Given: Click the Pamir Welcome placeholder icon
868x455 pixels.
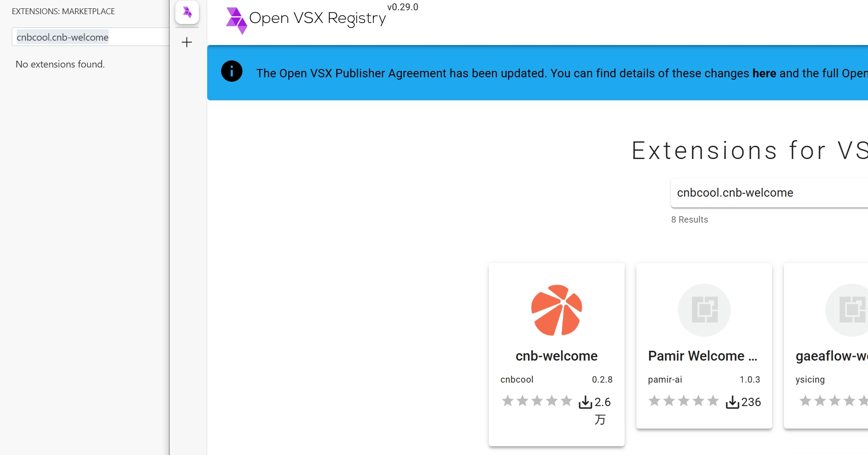Looking at the screenshot, I should [x=704, y=310].
